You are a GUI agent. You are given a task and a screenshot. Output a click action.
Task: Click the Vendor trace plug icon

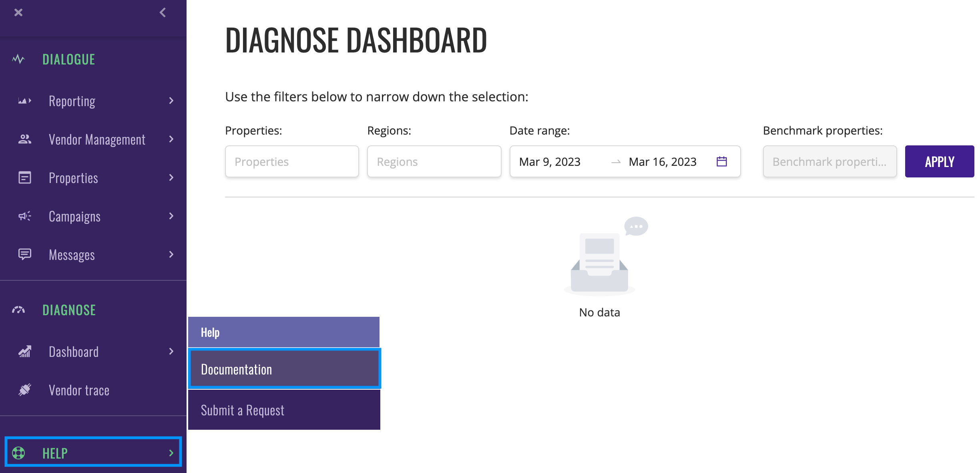24,390
